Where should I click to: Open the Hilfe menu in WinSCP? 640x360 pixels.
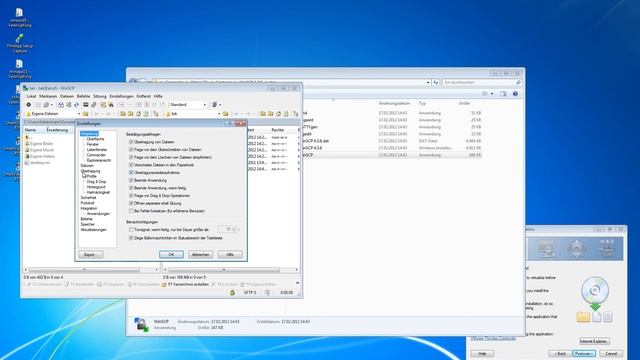pyautogui.click(x=158, y=96)
